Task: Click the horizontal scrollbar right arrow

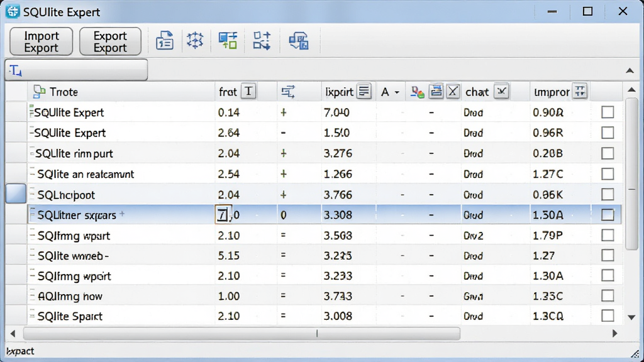Action: 615,333
